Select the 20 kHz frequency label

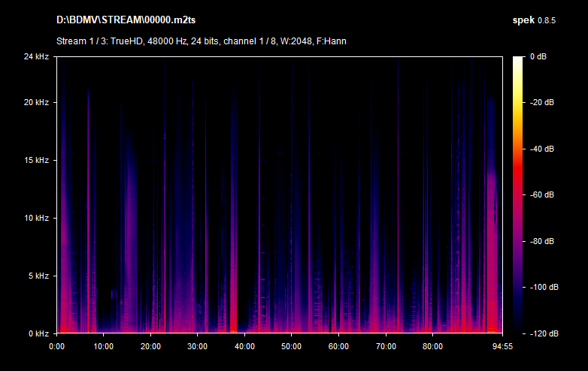[36, 102]
